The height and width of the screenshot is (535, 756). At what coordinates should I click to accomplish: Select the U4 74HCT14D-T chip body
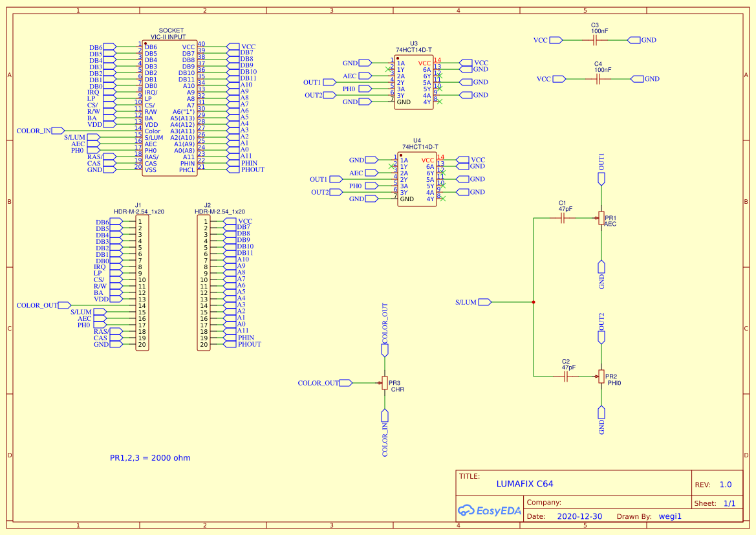pyautogui.click(x=417, y=179)
